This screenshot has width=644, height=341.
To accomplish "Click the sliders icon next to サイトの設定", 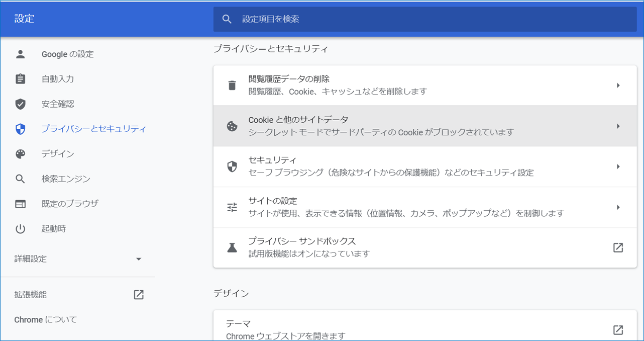I will [232, 207].
